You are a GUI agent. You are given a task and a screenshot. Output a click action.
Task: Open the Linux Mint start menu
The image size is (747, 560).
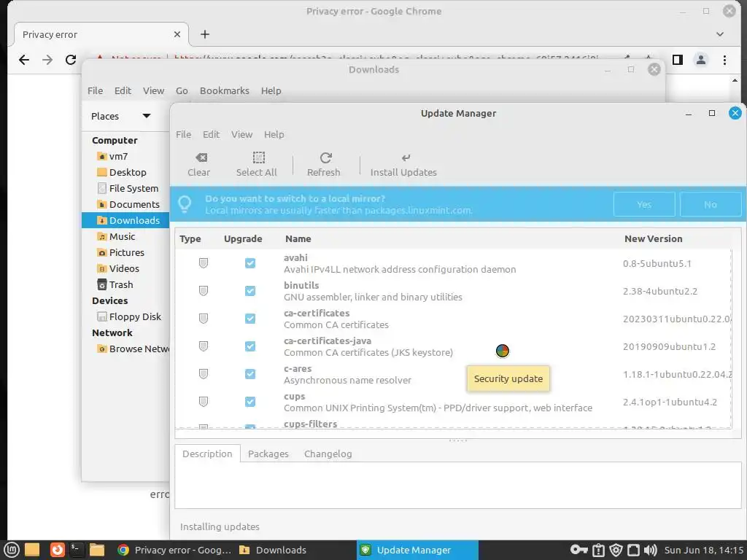(x=12, y=550)
